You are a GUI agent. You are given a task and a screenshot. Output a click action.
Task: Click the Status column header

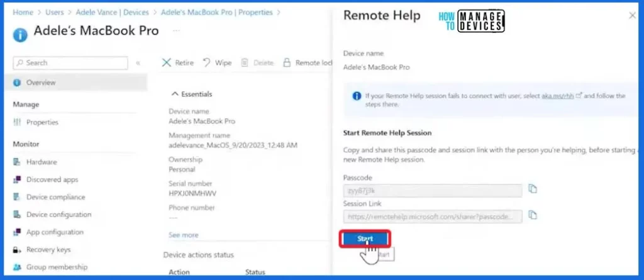pos(255,272)
